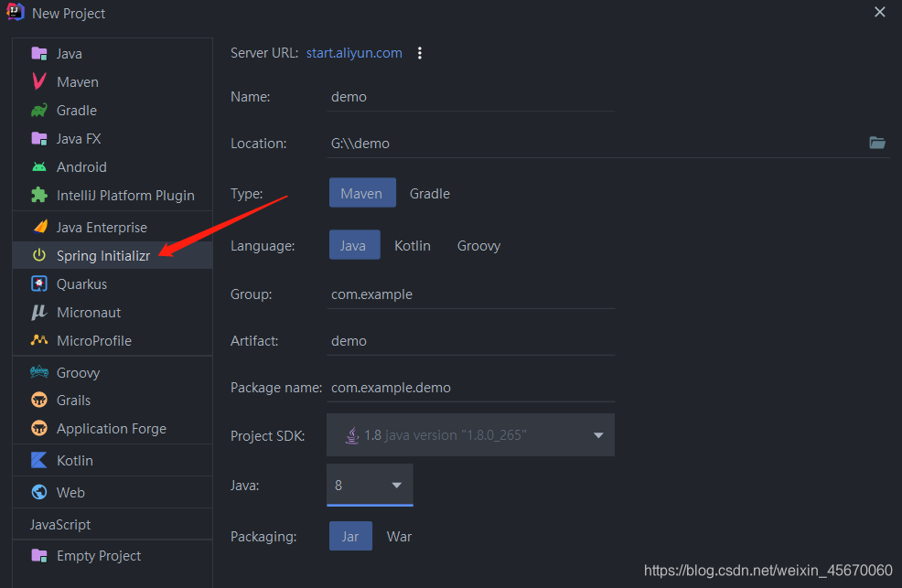
Task: Choose Groovy as the language
Action: 478,245
